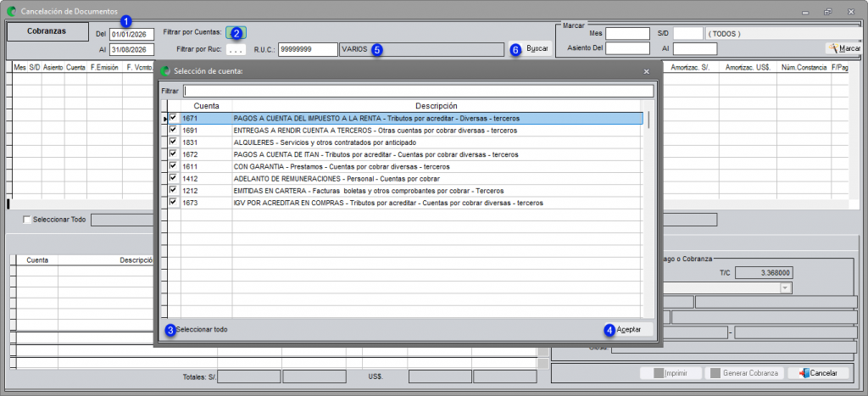This screenshot has height=396, width=868.
Task: Click the Asiento Del field
Action: (x=627, y=48)
